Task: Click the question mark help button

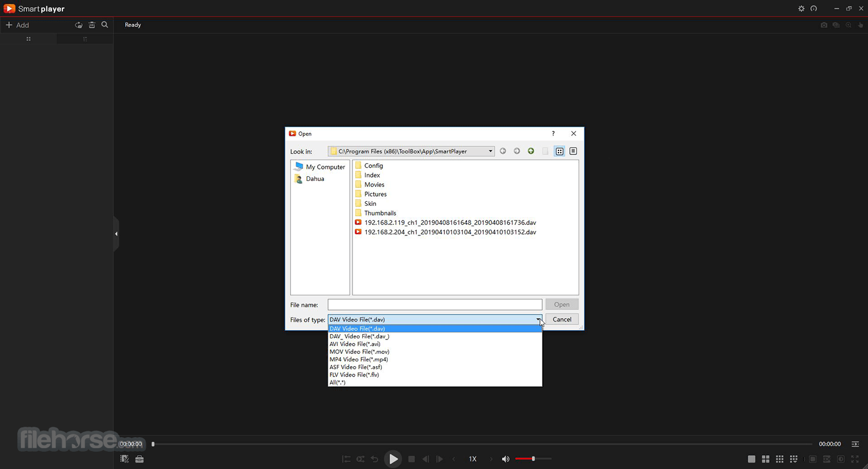Action: (x=553, y=134)
